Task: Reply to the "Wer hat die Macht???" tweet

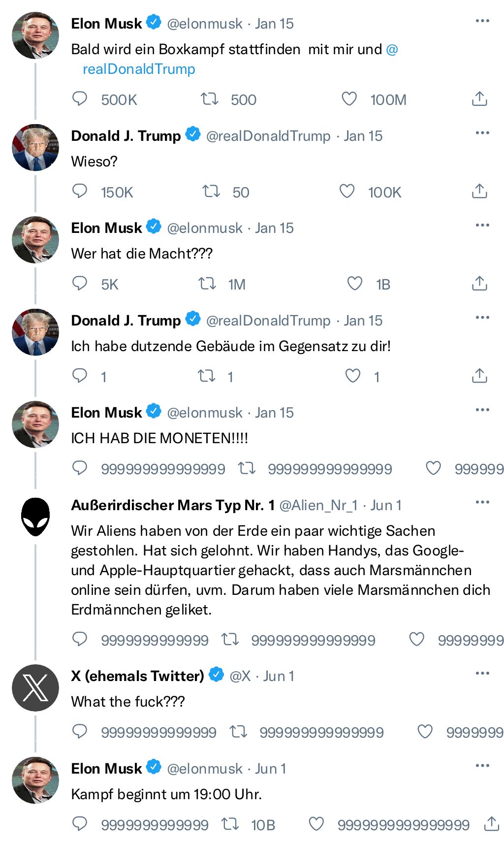Action: [80, 284]
